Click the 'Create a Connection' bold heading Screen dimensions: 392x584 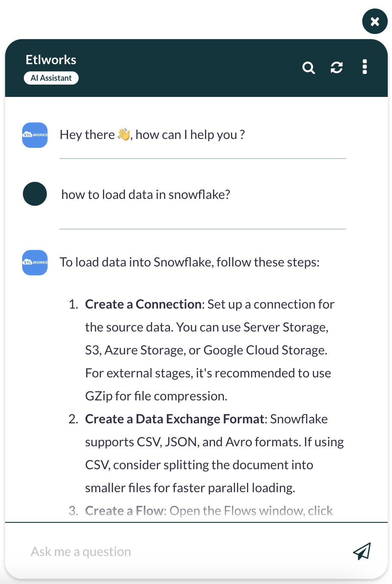[143, 304]
